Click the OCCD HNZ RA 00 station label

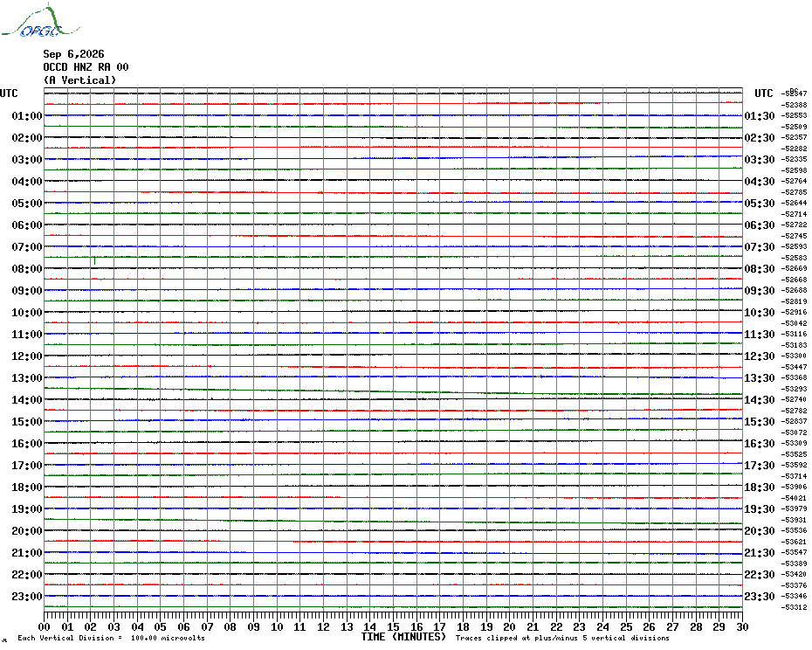86,67
